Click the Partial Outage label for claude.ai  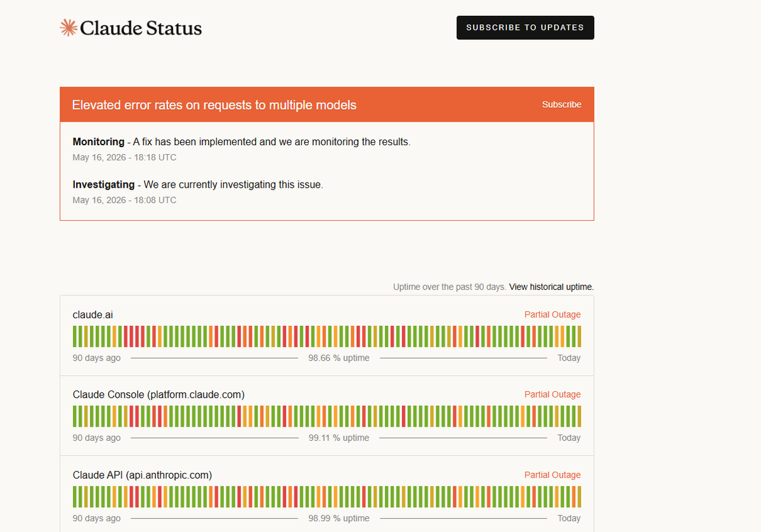pyautogui.click(x=552, y=315)
